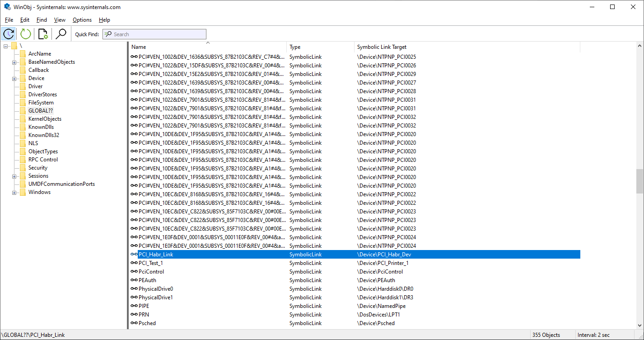Open the Edit menu
This screenshot has height=340, width=644.
[25, 20]
